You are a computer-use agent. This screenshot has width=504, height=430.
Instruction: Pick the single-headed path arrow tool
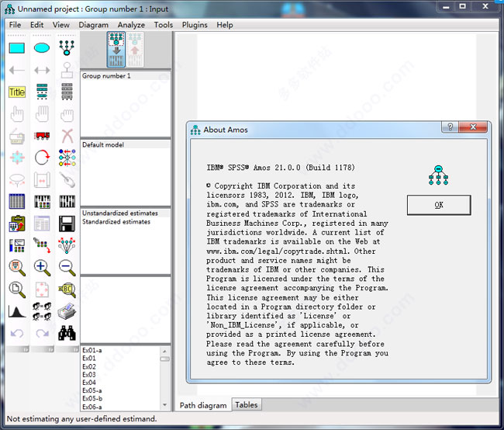click(17, 70)
